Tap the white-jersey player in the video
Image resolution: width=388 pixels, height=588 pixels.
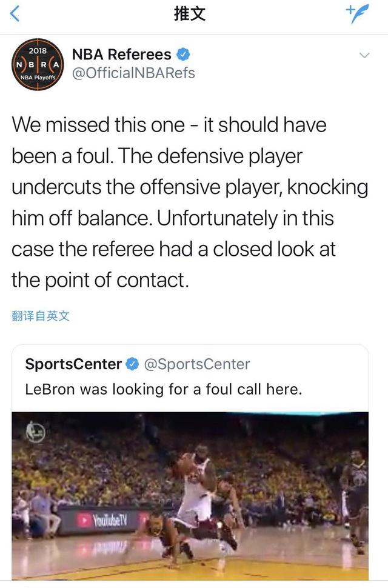tap(195, 485)
